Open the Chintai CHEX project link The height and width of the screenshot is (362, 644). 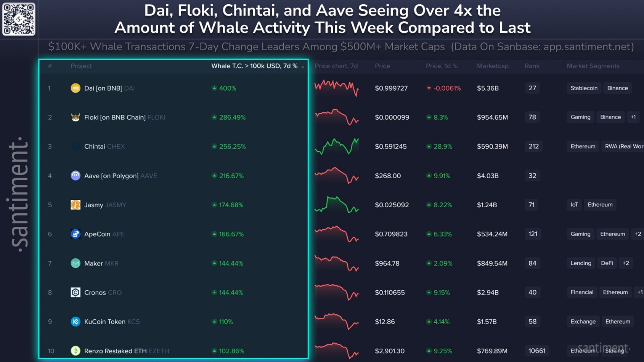tap(104, 146)
